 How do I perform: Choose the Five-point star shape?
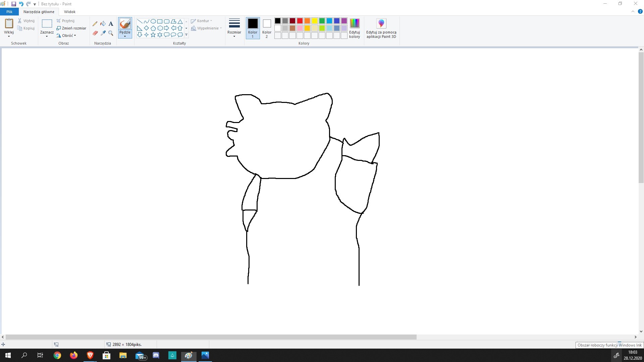(x=153, y=35)
